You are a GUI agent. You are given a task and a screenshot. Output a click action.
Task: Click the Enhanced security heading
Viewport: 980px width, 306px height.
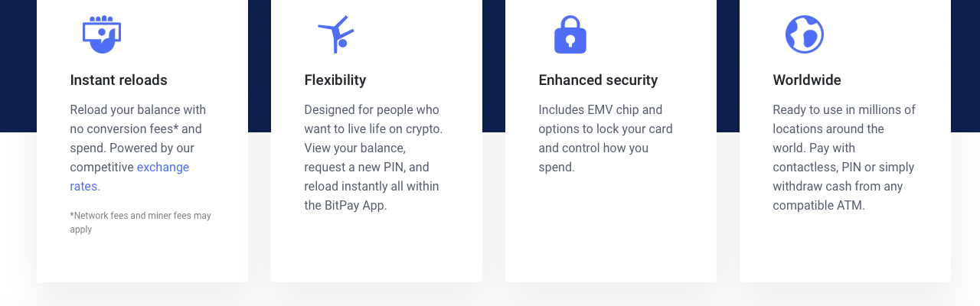point(598,80)
